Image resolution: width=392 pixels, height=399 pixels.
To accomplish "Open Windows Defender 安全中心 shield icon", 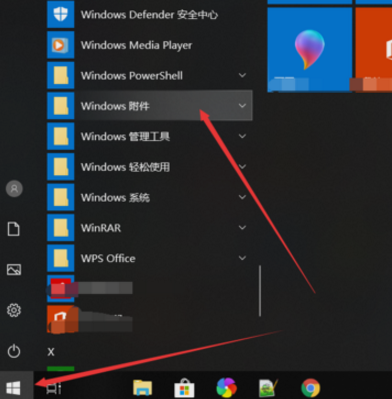I will (x=61, y=15).
